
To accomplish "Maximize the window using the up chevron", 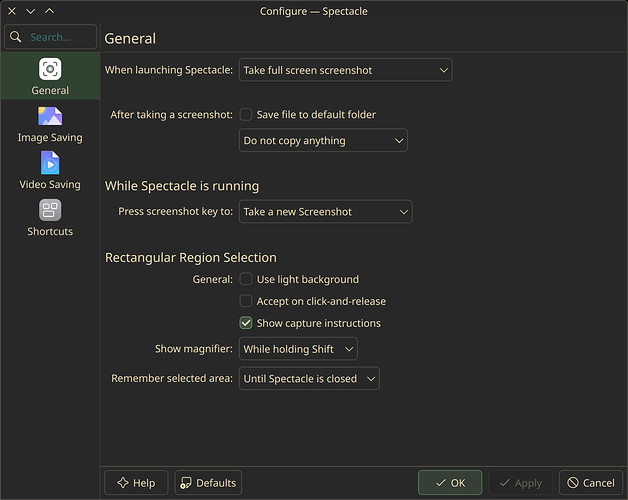I will [49, 11].
